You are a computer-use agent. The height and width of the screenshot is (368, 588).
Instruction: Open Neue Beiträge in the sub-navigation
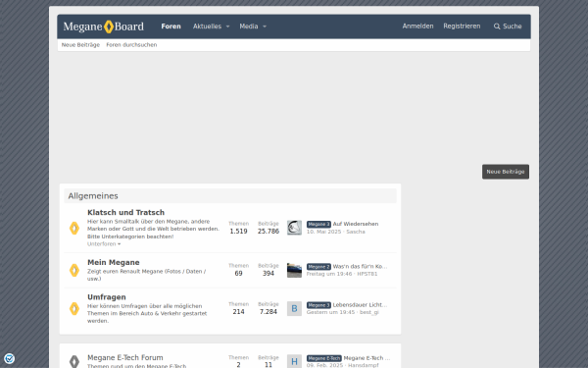80,45
